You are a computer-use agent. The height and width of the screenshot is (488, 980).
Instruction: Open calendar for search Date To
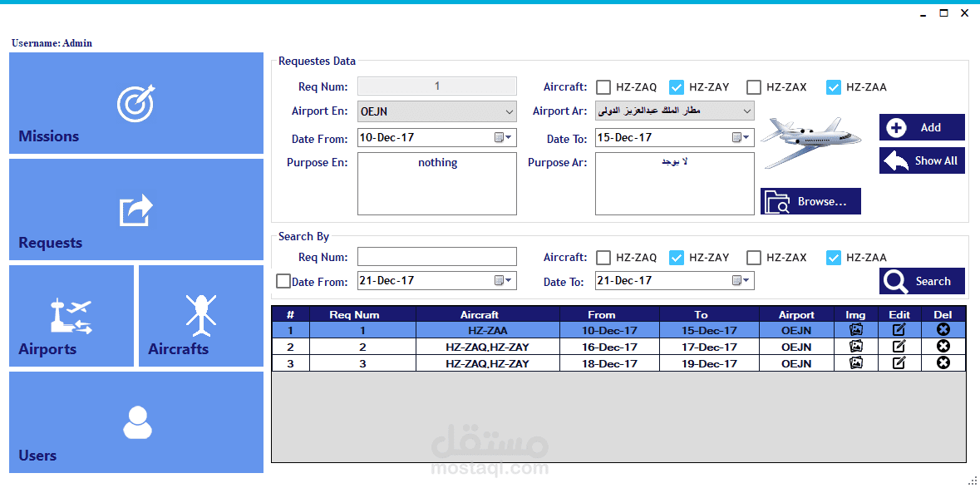(741, 280)
